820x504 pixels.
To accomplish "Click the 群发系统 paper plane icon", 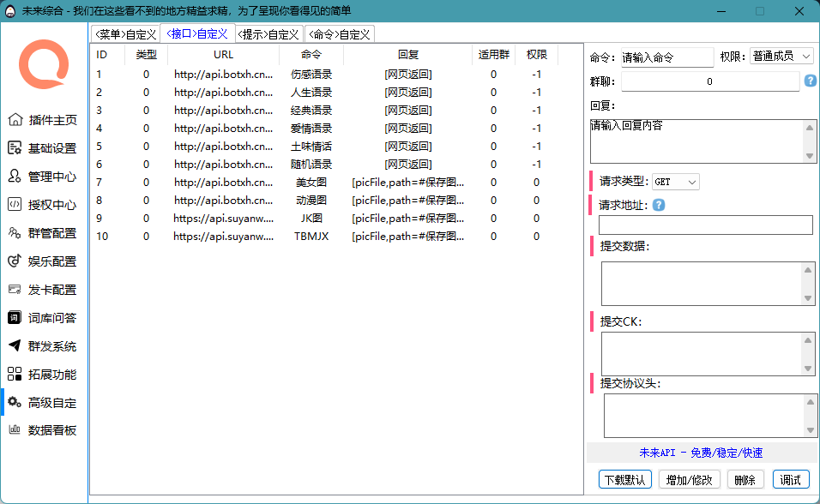I will tap(15, 346).
